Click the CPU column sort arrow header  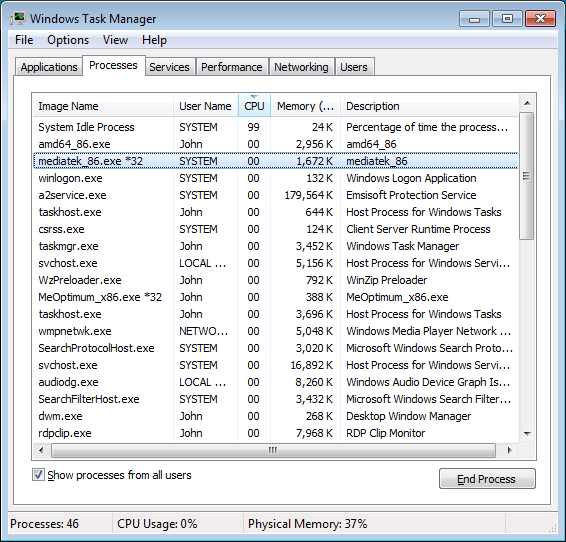254,106
